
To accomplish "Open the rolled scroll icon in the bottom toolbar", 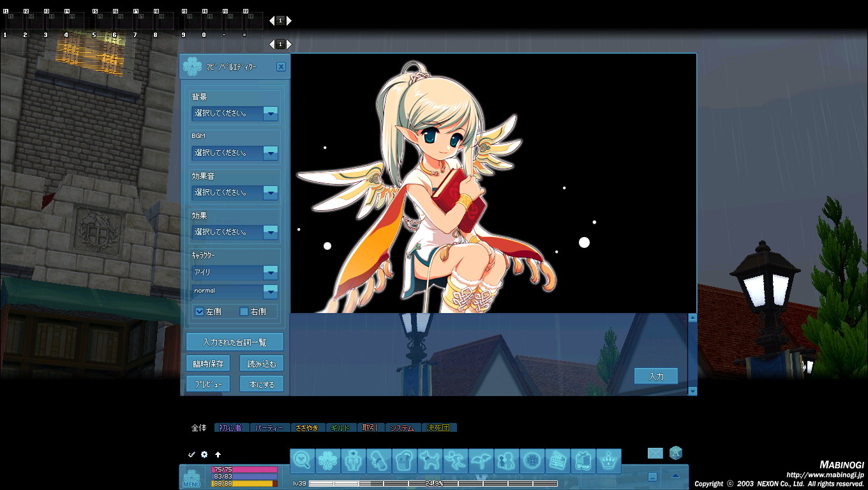I will click(x=379, y=461).
